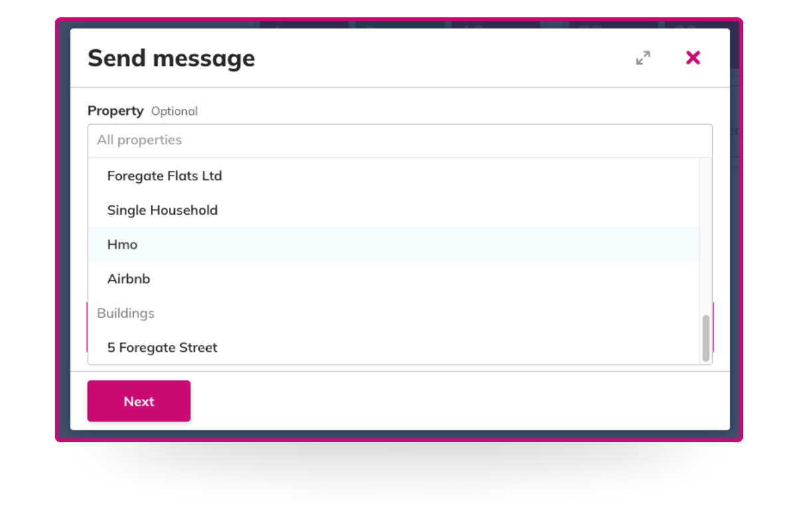Select Airbnb from the property list
Image resolution: width=798 pixels, height=532 pixels.
click(128, 279)
